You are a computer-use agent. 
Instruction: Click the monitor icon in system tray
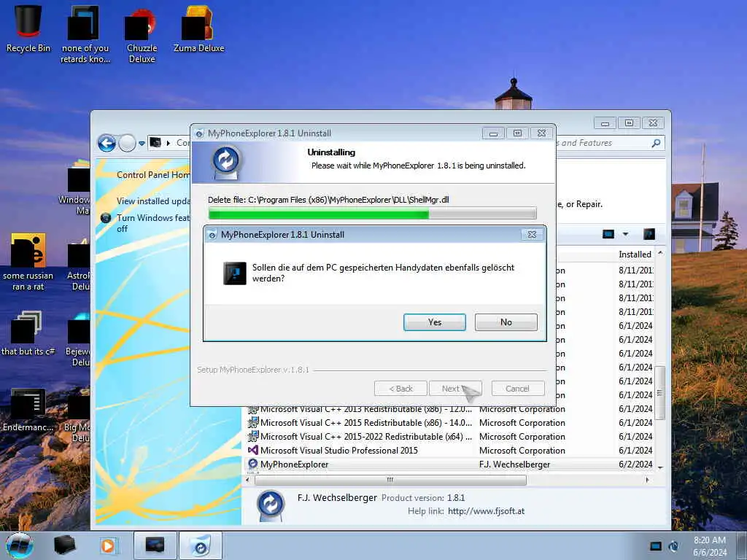(656, 546)
